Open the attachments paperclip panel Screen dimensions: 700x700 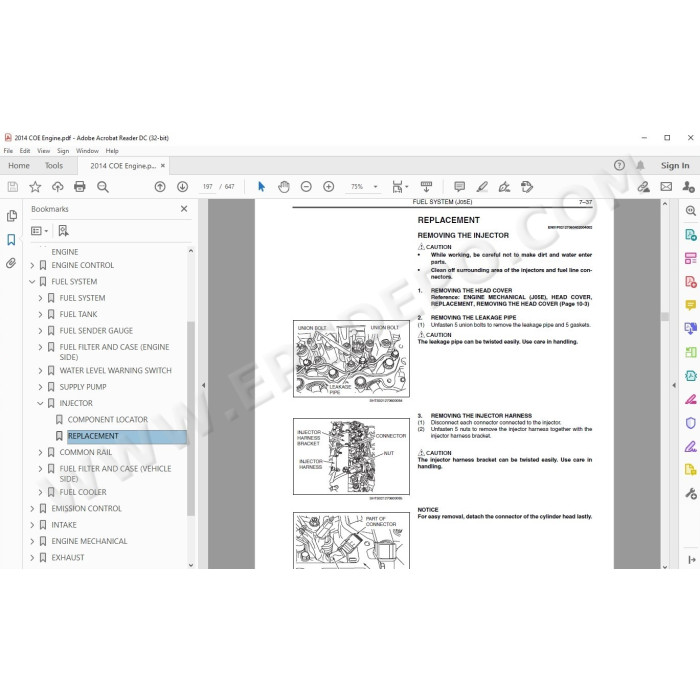click(12, 263)
